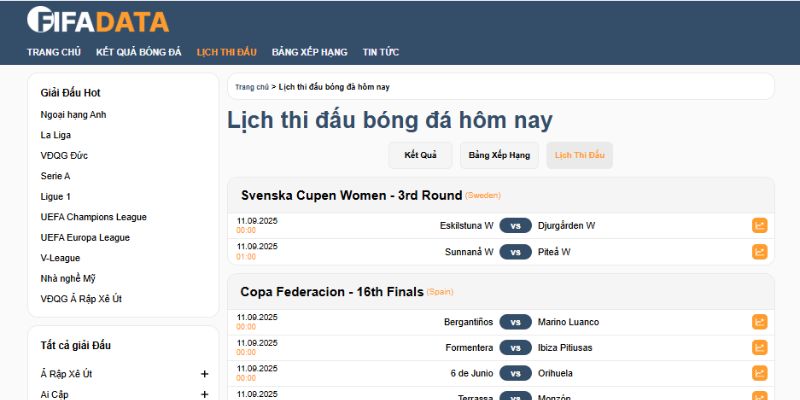Switch to Bảng Xếp Hạng tab button

click(x=499, y=155)
